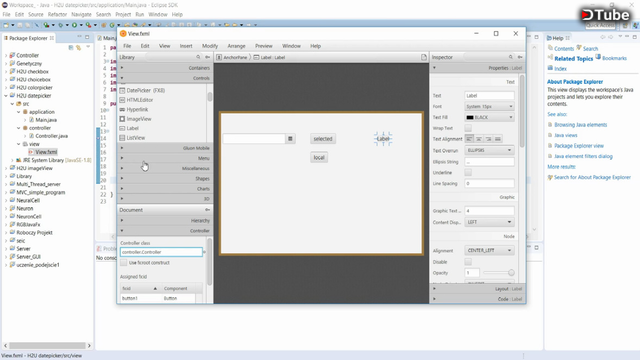Toggle the Wrap Text checkbox
Image resolution: width=640 pixels, height=360 pixels.
coord(468,128)
